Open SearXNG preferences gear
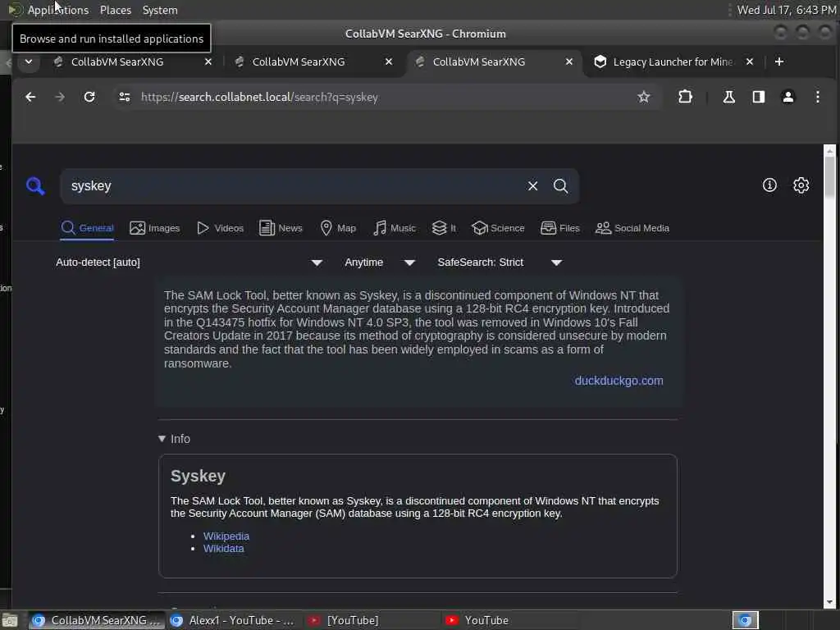840x630 pixels. tap(801, 185)
